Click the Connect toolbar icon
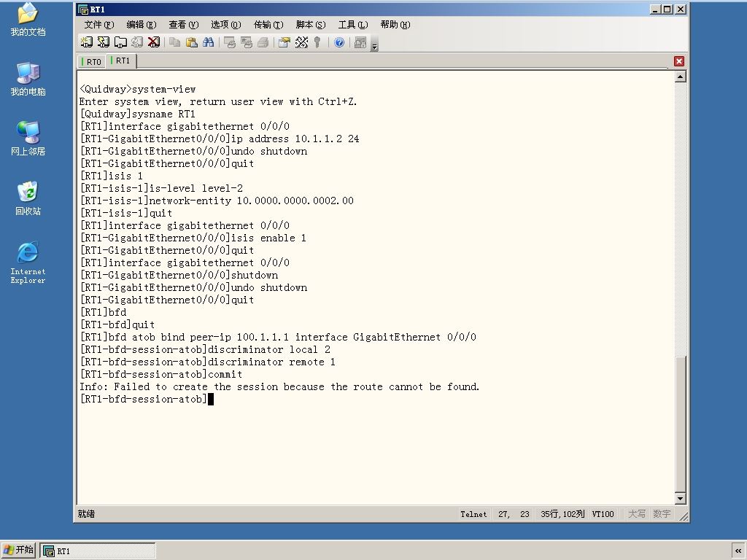This screenshot has height=560, width=747. (x=86, y=42)
